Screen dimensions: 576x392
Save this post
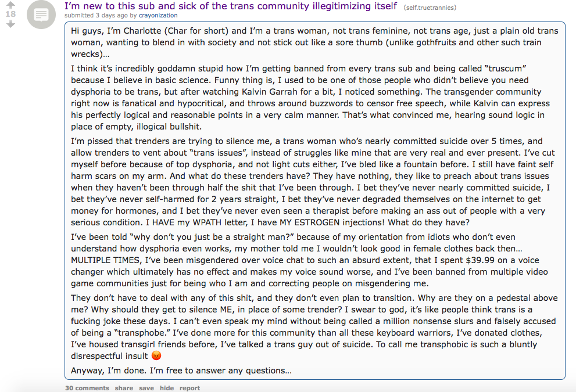[x=146, y=388]
